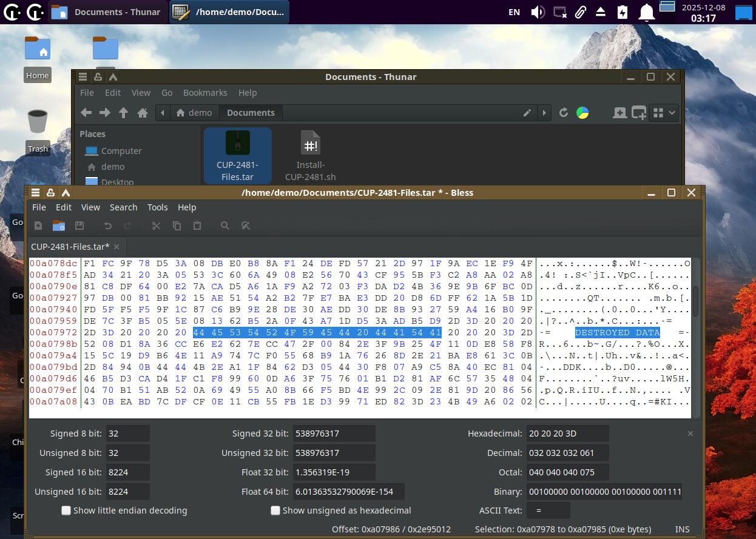
Task: Close the CUP-2481-Files.tar* tab with its x
Action: pos(116,247)
